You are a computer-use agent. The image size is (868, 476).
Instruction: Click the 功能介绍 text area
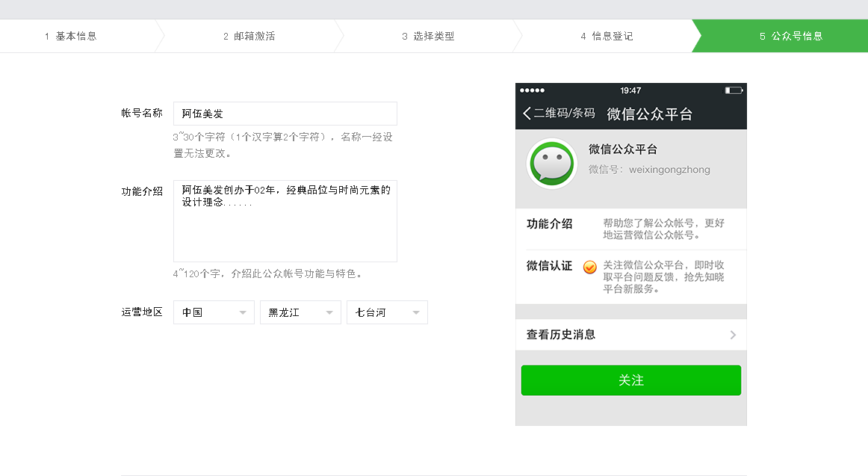pyautogui.click(x=285, y=221)
